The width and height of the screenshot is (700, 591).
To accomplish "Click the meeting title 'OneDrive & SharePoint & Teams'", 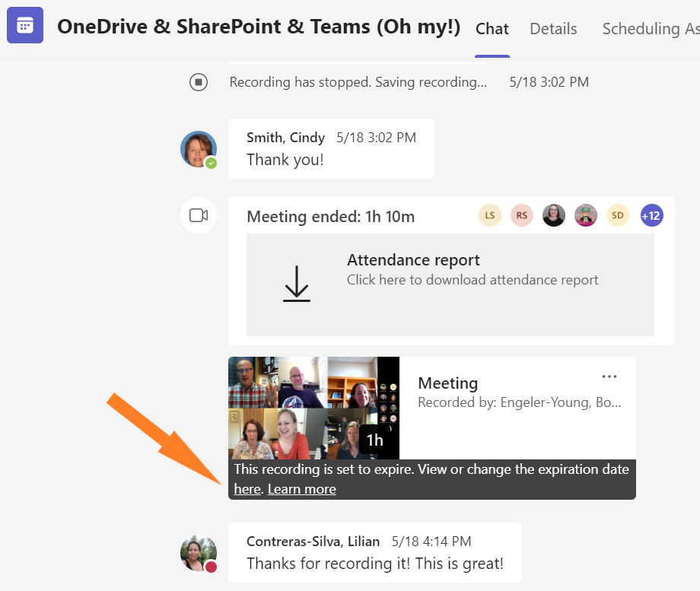I will pyautogui.click(x=259, y=27).
